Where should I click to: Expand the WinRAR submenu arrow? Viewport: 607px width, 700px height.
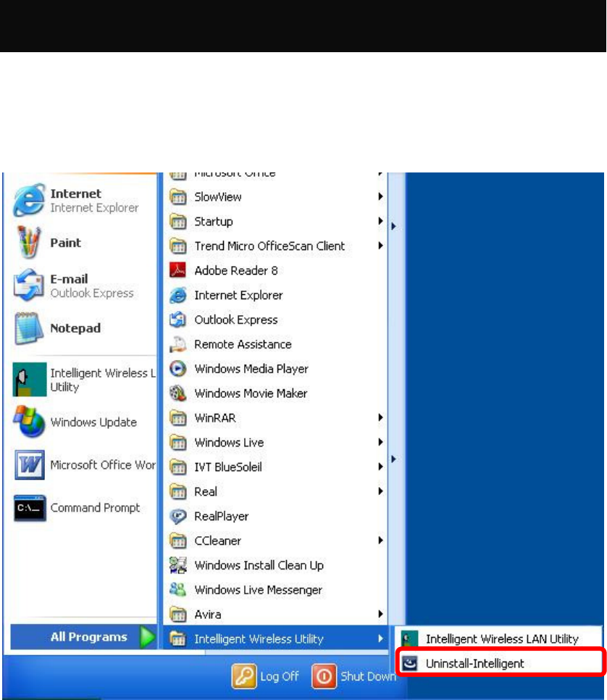(380, 417)
